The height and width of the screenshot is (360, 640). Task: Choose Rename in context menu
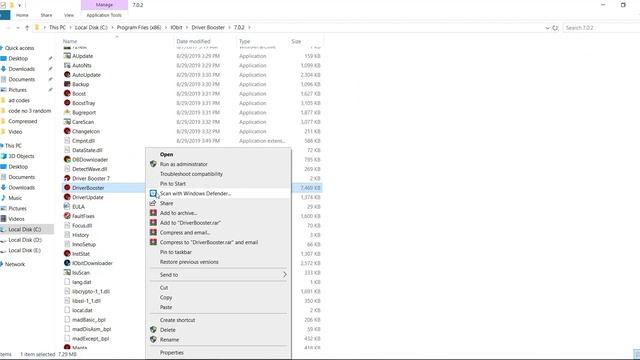[x=169, y=340]
